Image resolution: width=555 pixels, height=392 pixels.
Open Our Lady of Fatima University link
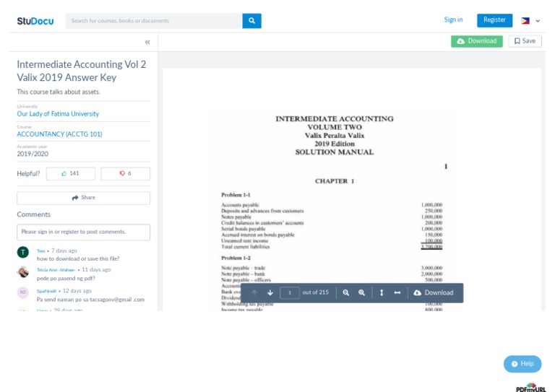pyautogui.click(x=58, y=114)
